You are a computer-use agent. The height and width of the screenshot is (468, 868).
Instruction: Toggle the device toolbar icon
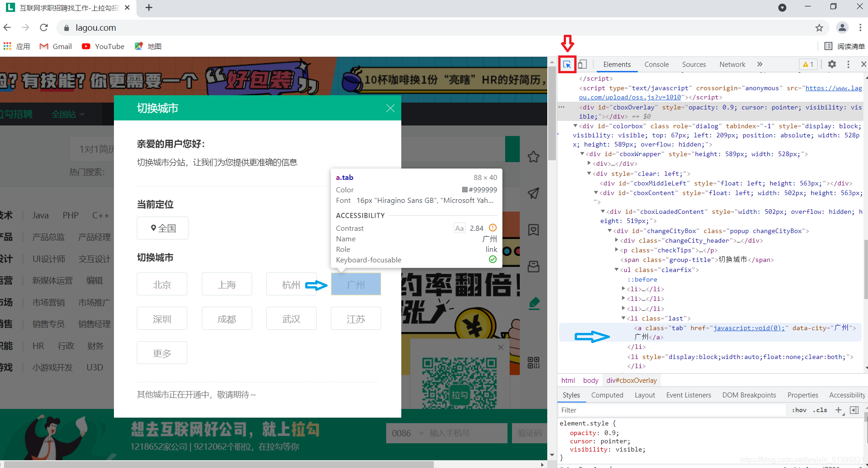click(x=582, y=65)
